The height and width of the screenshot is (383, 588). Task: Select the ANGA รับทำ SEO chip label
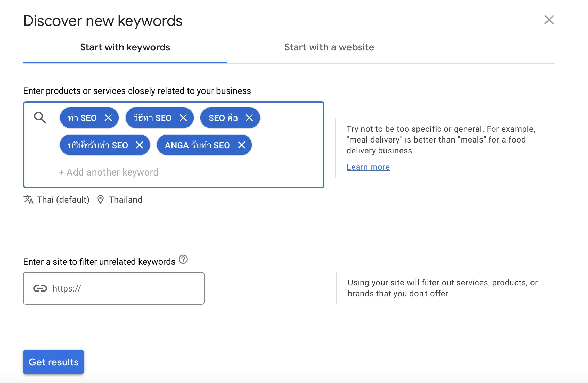pyautogui.click(x=197, y=145)
